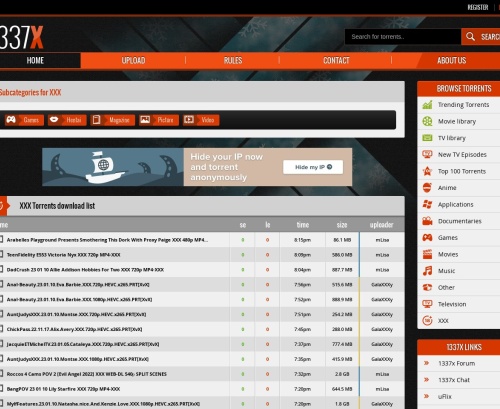Click the 18+ icon beside sidebar XXX
Image resolution: width=500 pixels, height=409 pixels.
pyautogui.click(x=427, y=320)
